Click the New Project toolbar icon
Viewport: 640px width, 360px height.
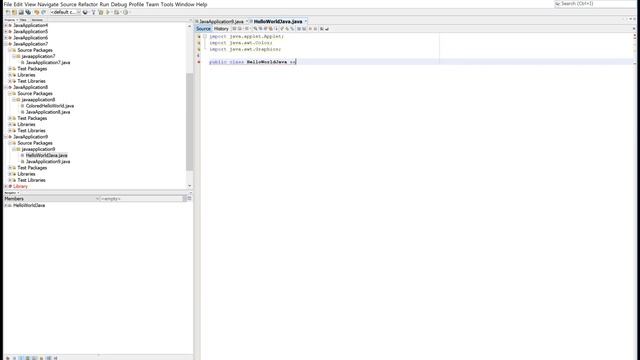(14, 12)
